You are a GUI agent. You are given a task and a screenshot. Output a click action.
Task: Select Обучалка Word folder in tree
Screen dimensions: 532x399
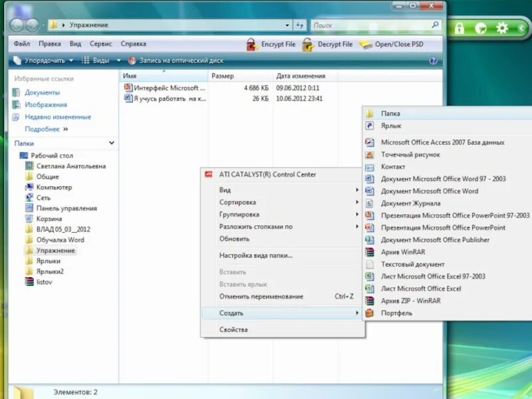[x=61, y=240]
